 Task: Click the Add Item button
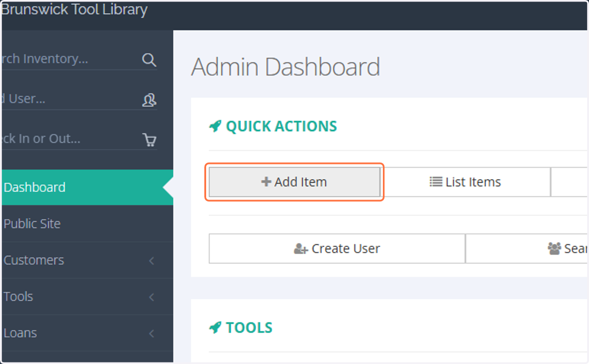[x=294, y=182]
